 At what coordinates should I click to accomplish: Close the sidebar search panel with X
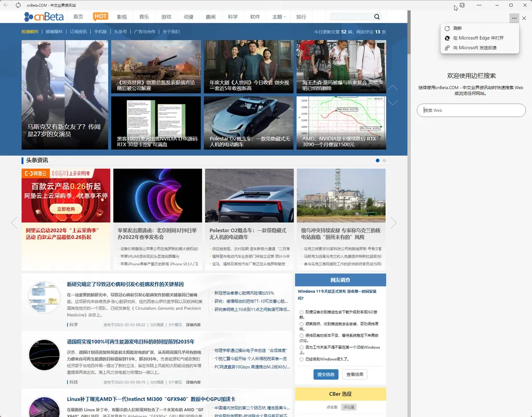tap(524, 18)
